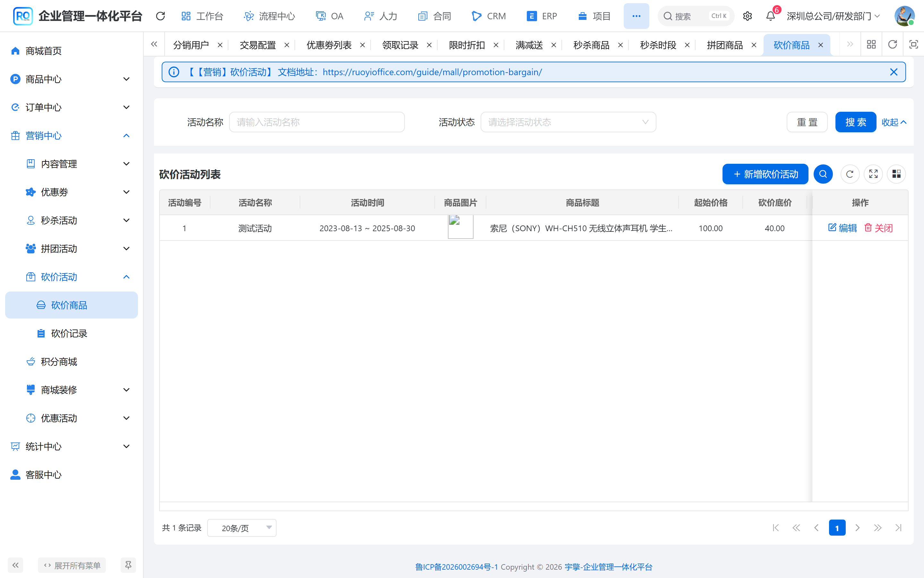Close the 秒杀商品 tab

click(620, 45)
